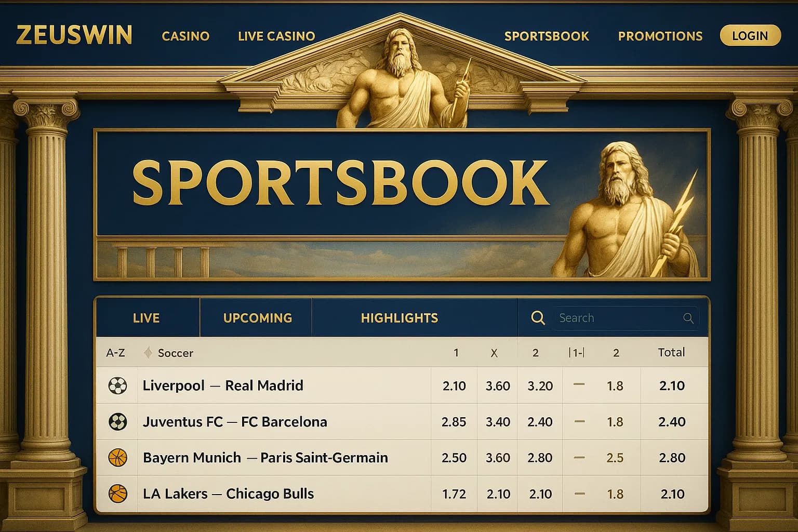The height and width of the screenshot is (532, 798).
Task: Click inside the Search input field
Action: pos(613,317)
